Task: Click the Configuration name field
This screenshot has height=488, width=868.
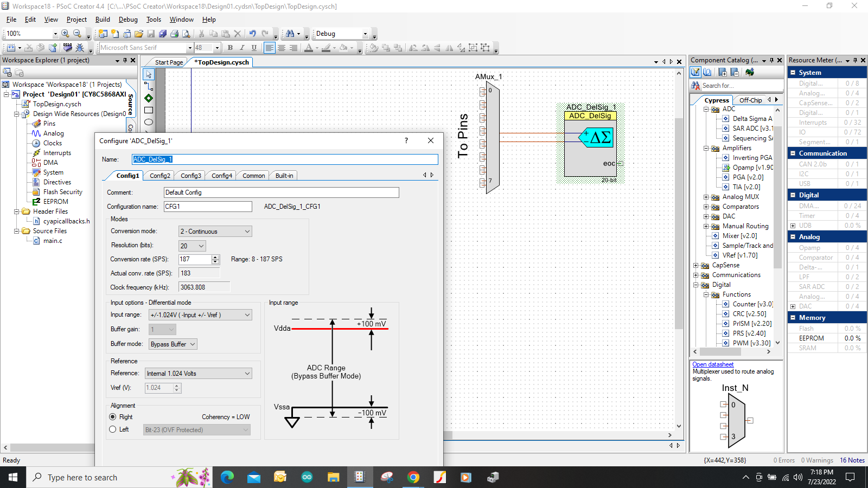Action: [208, 207]
